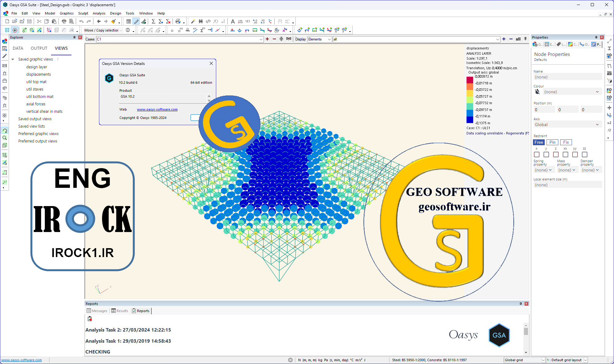Select the Fix restraint option
Image resolution: width=614 pixels, height=364 pixels.
click(566, 142)
